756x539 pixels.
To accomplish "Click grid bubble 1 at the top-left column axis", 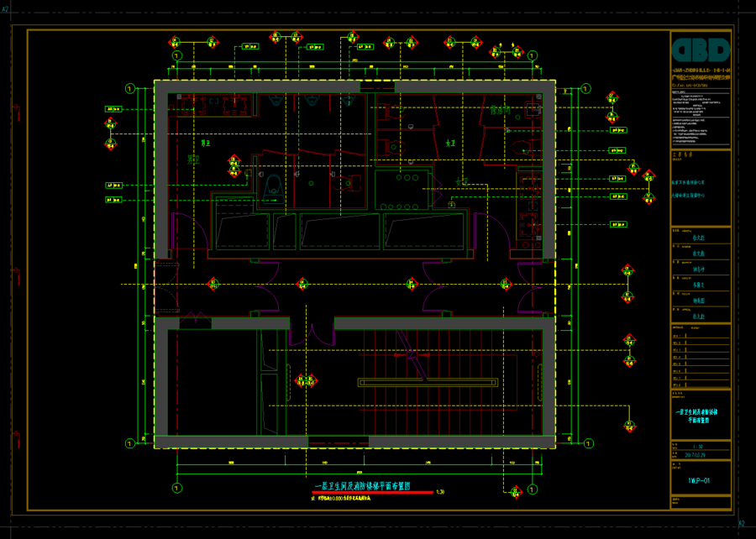I will [177, 56].
